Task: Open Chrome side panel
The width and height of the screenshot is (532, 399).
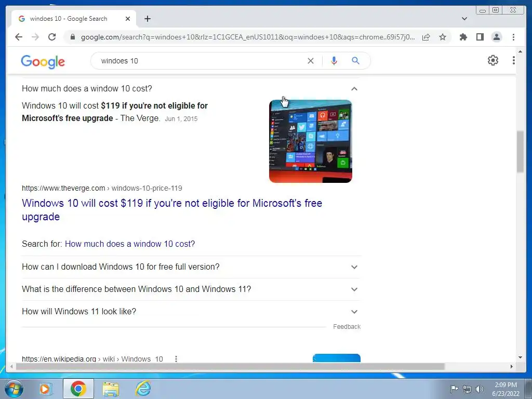Action: pyautogui.click(x=480, y=37)
